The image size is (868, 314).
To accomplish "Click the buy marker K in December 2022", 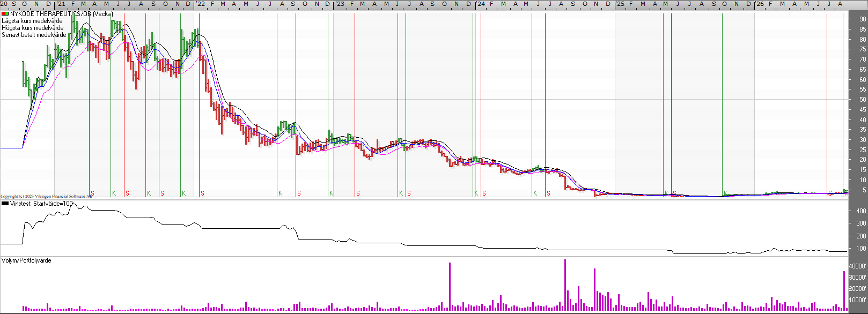I will 331,193.
